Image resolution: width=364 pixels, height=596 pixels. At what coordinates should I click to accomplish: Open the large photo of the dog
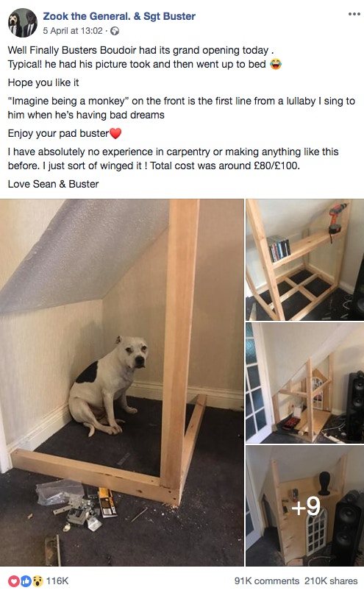tap(121, 383)
